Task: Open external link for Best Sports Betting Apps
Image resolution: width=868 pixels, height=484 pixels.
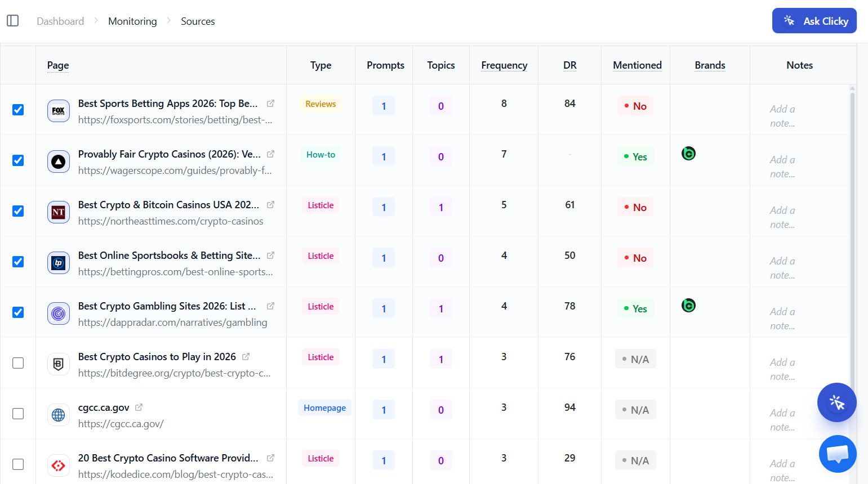Action: coord(270,104)
